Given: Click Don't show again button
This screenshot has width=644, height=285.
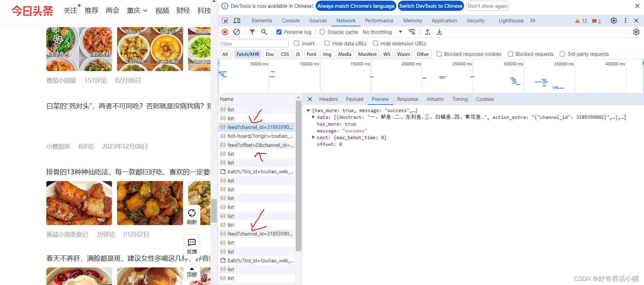Looking at the screenshot, I should (x=488, y=6).
